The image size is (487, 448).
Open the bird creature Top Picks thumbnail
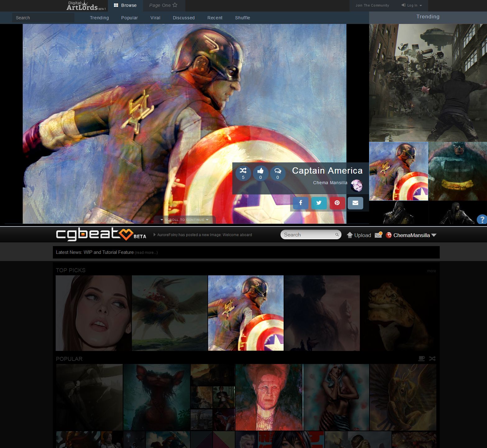pyautogui.click(x=169, y=313)
